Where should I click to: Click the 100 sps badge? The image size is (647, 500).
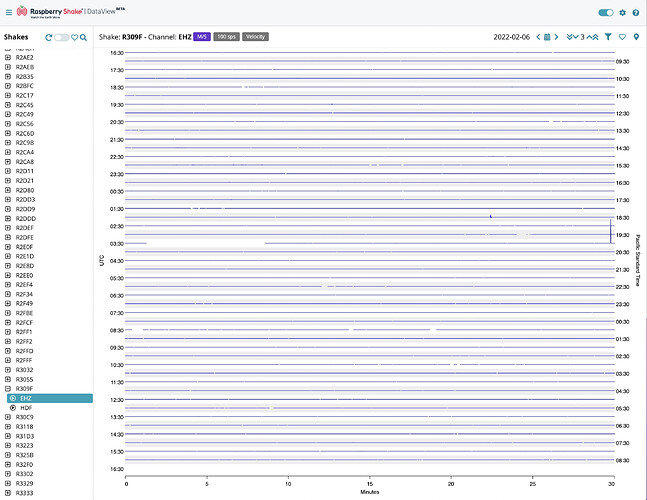coord(227,37)
